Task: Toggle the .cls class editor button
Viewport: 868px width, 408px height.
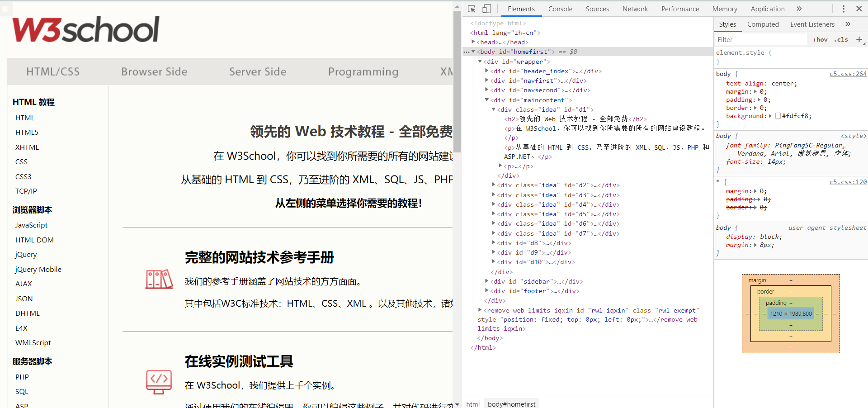Action: point(841,39)
